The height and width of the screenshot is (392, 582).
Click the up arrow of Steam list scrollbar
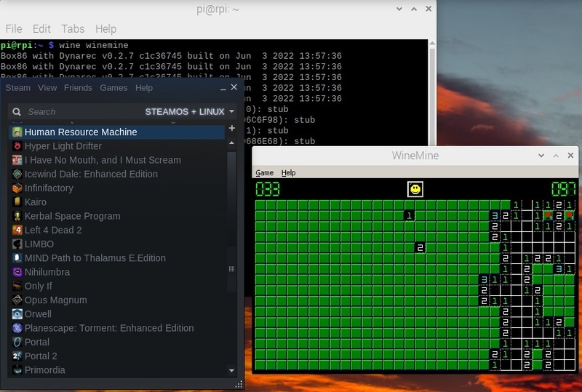pos(231,143)
